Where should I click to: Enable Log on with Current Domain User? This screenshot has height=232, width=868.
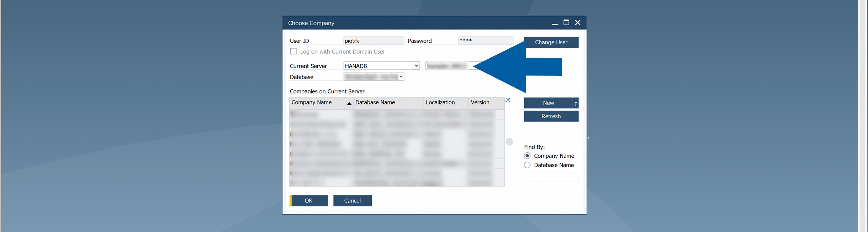[293, 52]
